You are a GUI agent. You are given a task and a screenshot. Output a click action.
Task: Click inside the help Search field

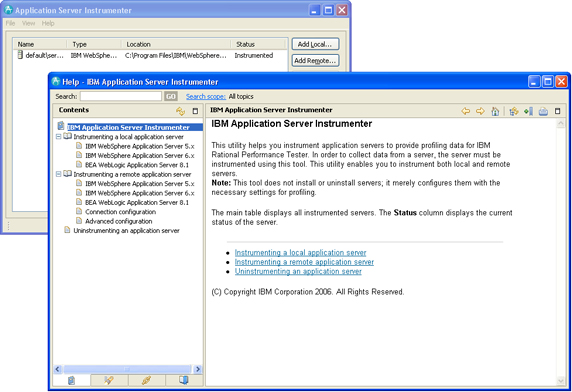121,96
